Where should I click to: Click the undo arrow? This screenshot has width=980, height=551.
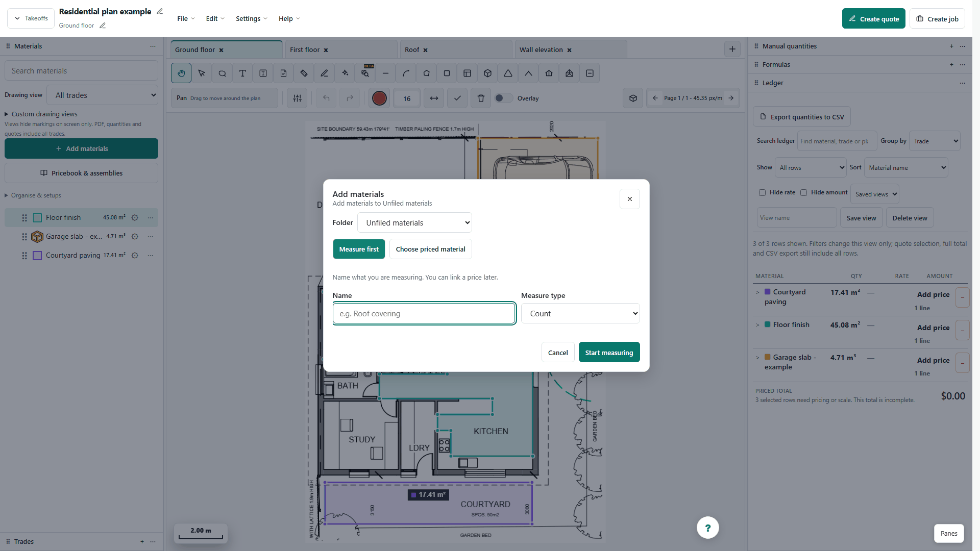(x=326, y=98)
